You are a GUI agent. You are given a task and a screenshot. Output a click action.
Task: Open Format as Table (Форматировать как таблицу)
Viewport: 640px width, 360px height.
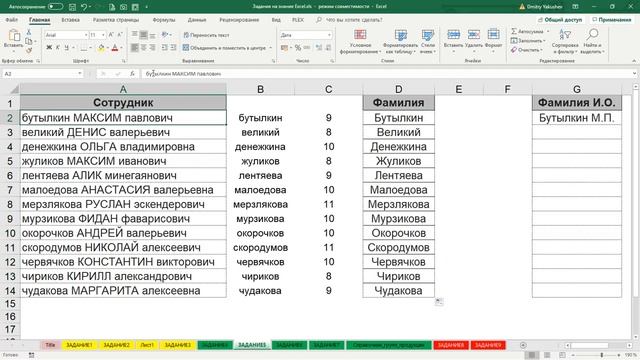click(400, 42)
